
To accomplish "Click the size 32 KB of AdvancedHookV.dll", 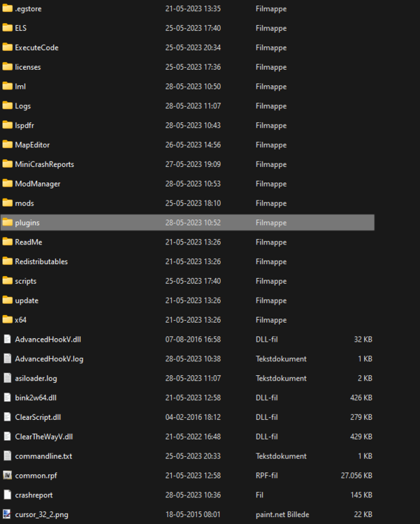I will 363,339.
